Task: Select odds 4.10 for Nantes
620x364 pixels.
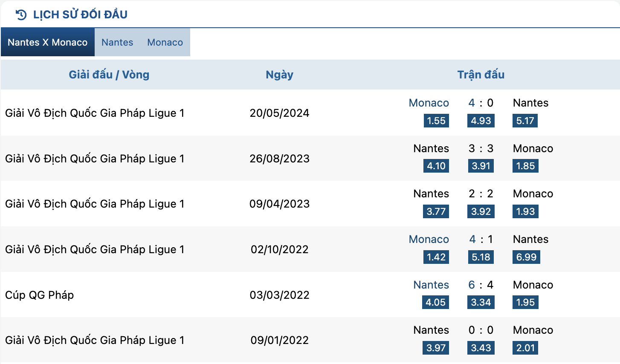Action: [x=436, y=166]
